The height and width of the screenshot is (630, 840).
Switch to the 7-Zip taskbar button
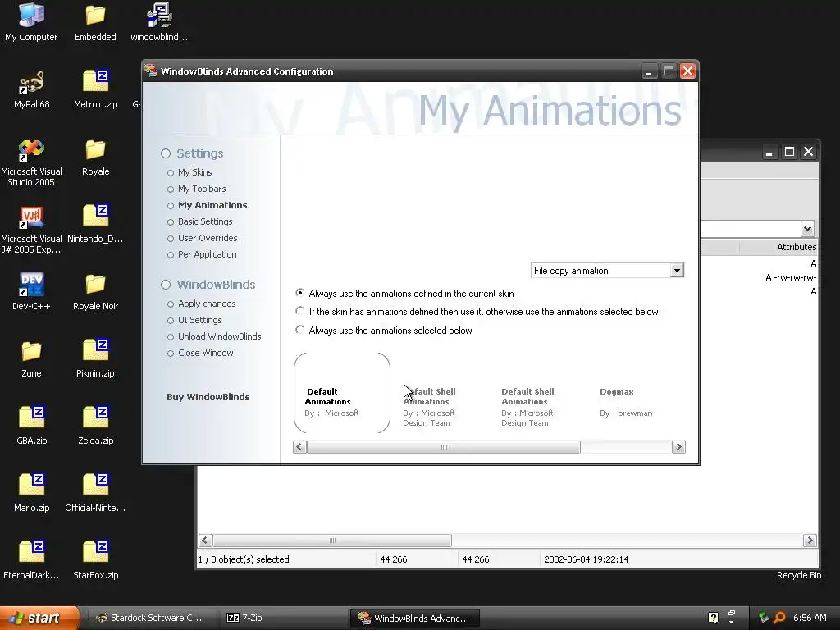[x=284, y=618]
